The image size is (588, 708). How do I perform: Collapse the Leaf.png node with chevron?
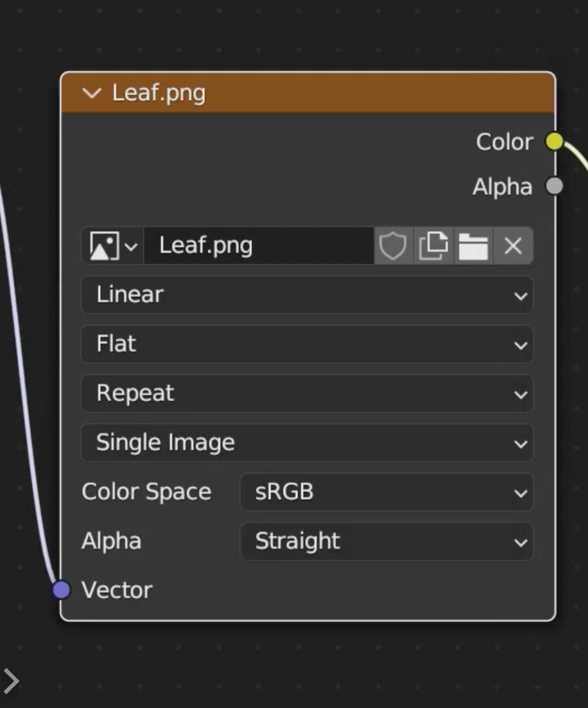(92, 93)
